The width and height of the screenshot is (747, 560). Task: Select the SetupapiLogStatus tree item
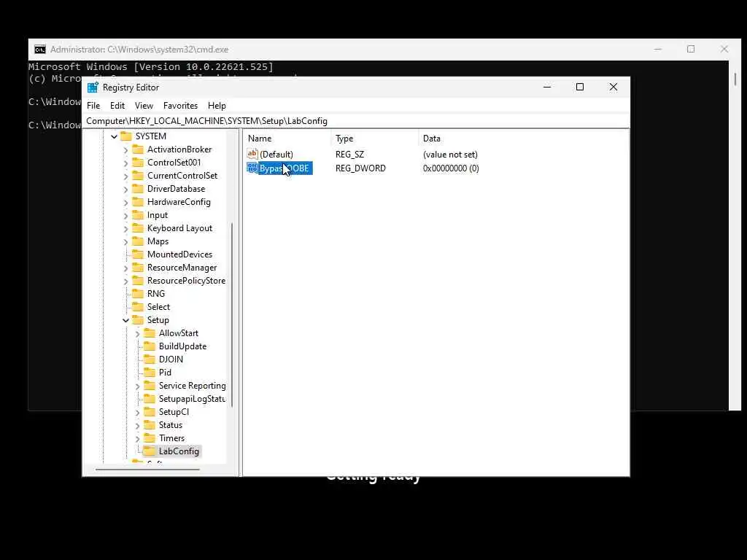click(192, 399)
